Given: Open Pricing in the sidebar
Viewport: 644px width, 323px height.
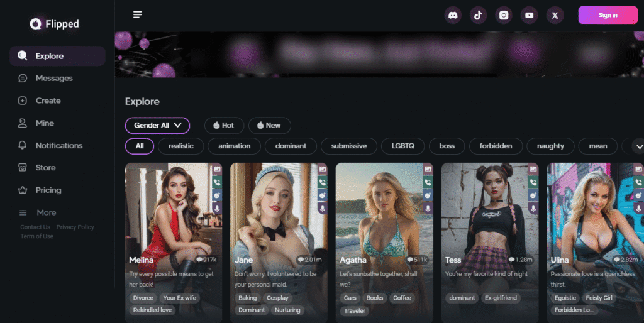Looking at the screenshot, I should [x=40, y=190].
